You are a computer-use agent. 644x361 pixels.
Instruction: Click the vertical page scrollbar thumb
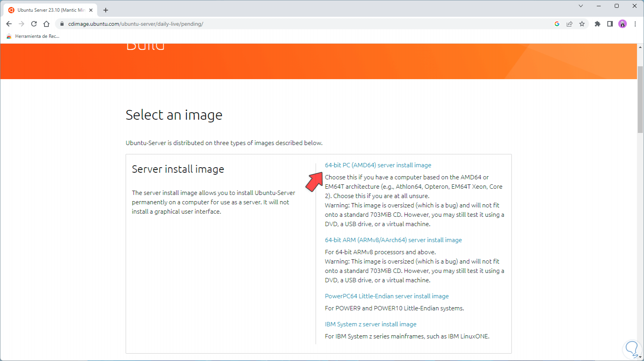coord(640,99)
